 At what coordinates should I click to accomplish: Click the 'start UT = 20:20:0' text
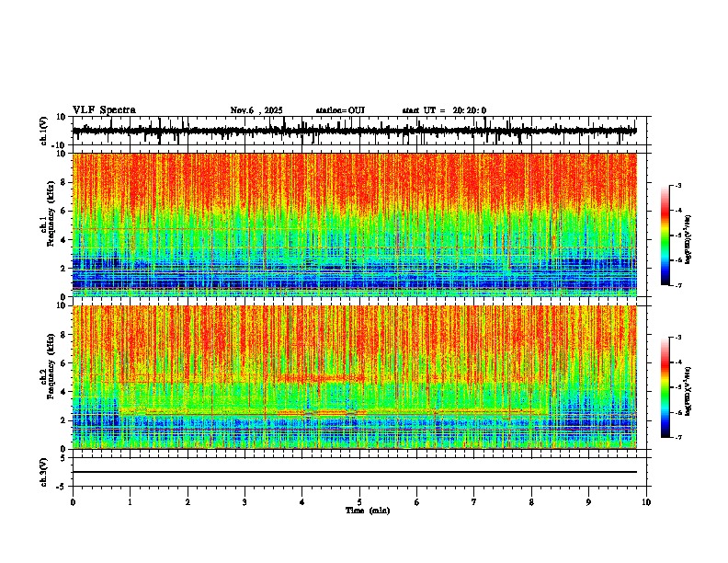[x=444, y=110]
